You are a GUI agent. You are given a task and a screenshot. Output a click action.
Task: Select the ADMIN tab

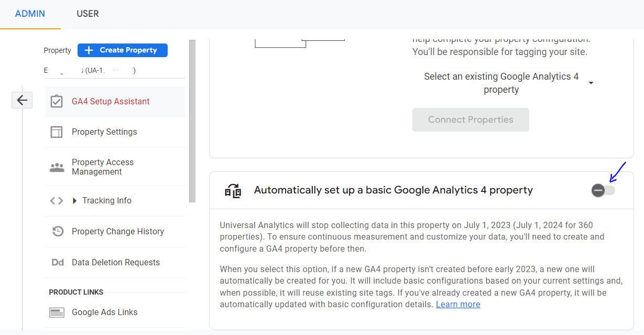coord(30,14)
